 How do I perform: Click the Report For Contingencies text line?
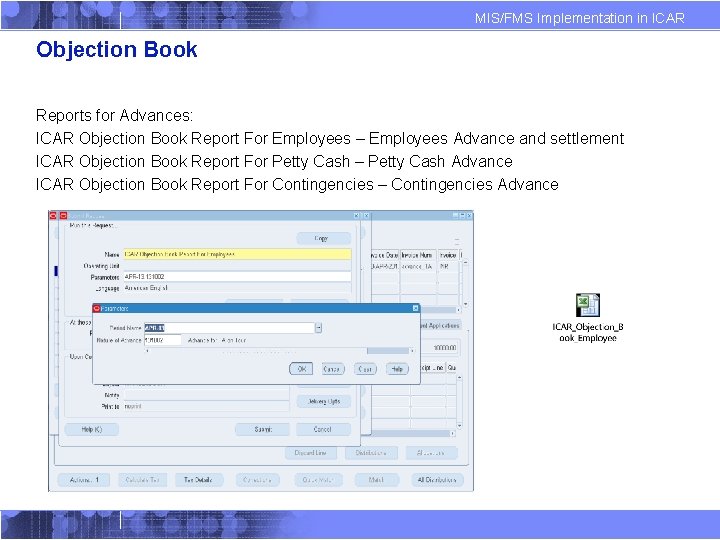(x=297, y=184)
